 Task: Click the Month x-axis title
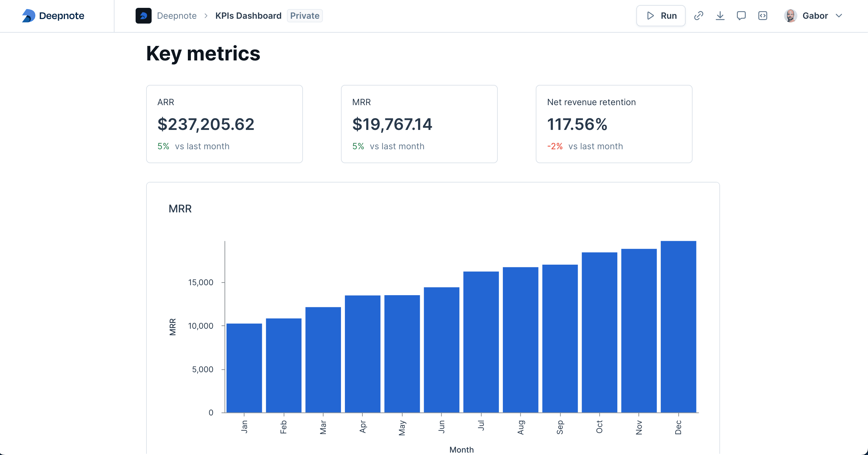(x=461, y=450)
